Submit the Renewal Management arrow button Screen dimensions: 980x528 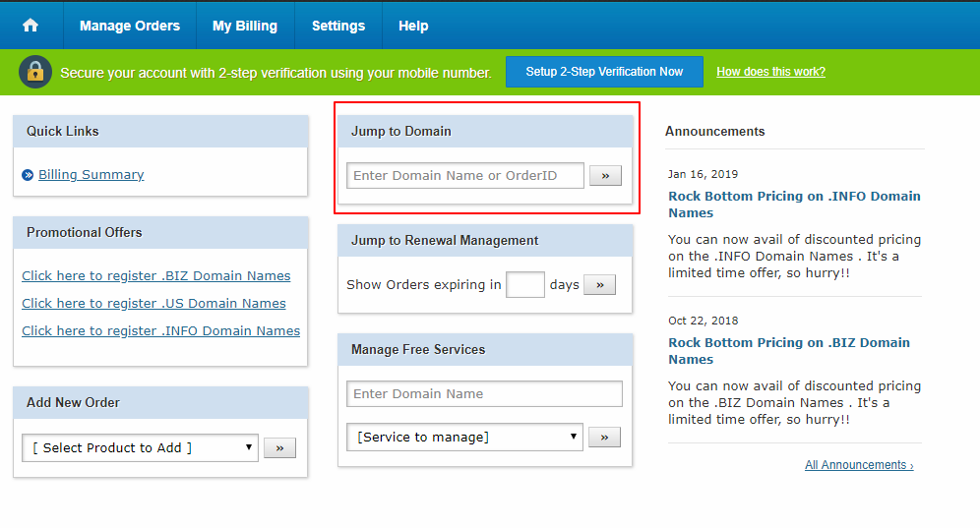[x=599, y=284]
